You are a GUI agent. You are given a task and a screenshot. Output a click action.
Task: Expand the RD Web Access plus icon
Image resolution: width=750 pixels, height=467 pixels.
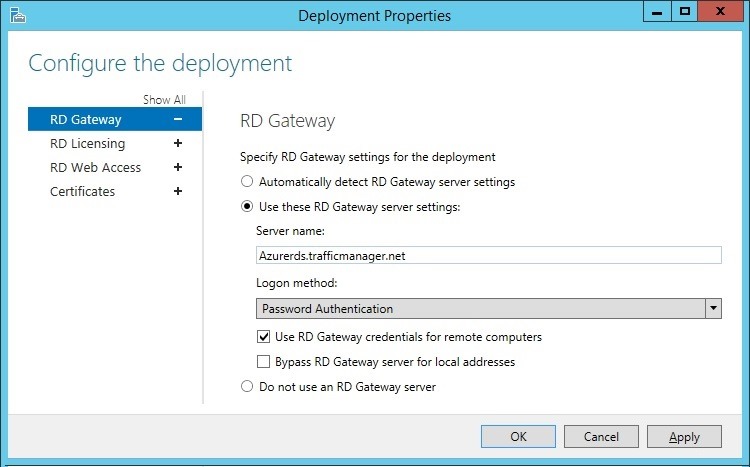(178, 167)
